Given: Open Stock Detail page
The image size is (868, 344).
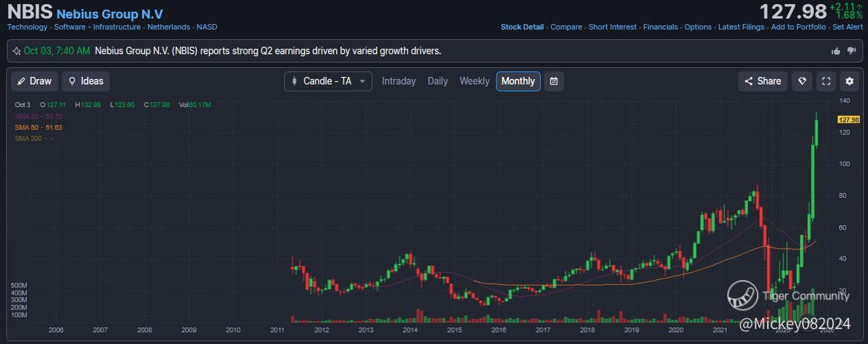Looking at the screenshot, I should click(x=522, y=27).
